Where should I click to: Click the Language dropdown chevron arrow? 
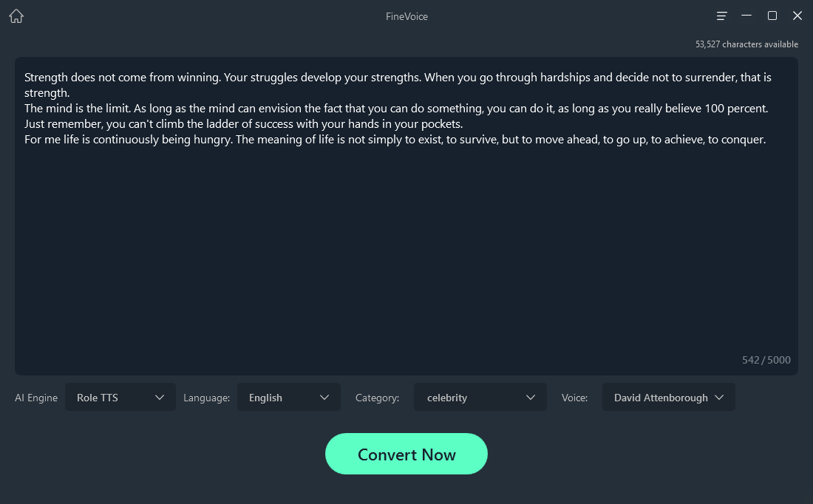pos(324,398)
